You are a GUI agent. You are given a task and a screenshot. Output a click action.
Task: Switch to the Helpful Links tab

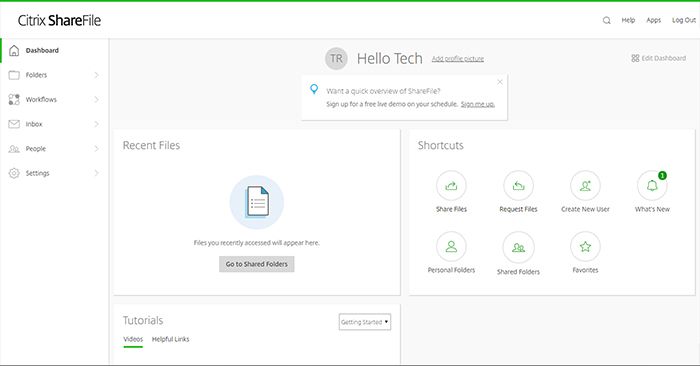[171, 339]
